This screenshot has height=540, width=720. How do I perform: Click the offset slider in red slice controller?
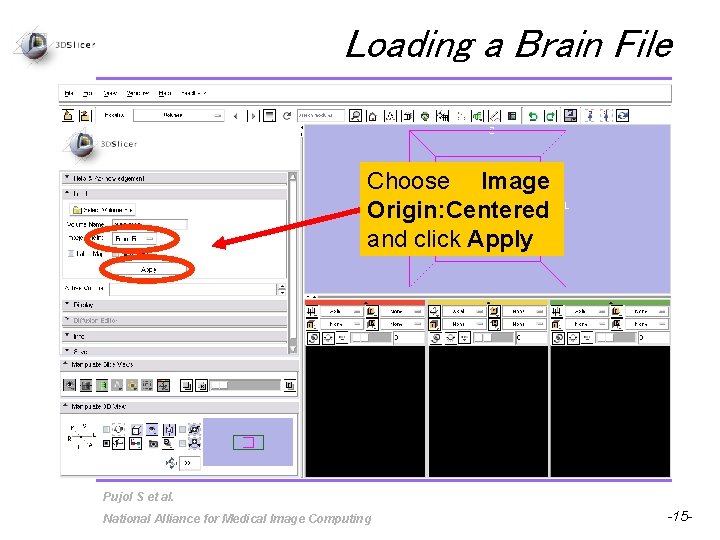click(371, 338)
